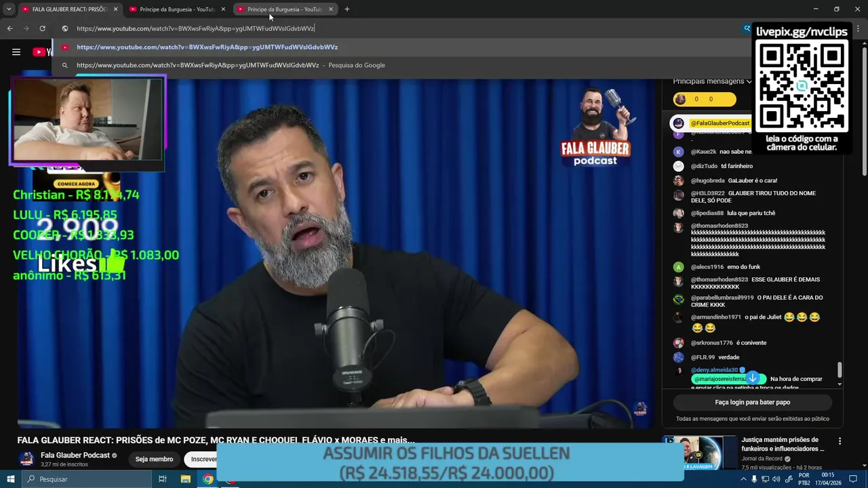The height and width of the screenshot is (488, 868).
Task: Click the @parabellumbrasil9919 flag avatar
Action: pos(678,299)
